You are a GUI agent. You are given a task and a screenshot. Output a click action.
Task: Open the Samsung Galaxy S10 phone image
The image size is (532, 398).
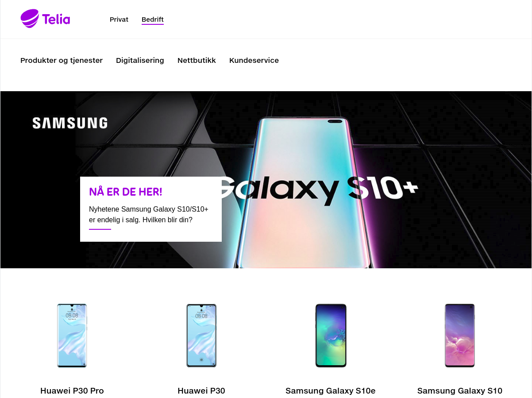460,336
